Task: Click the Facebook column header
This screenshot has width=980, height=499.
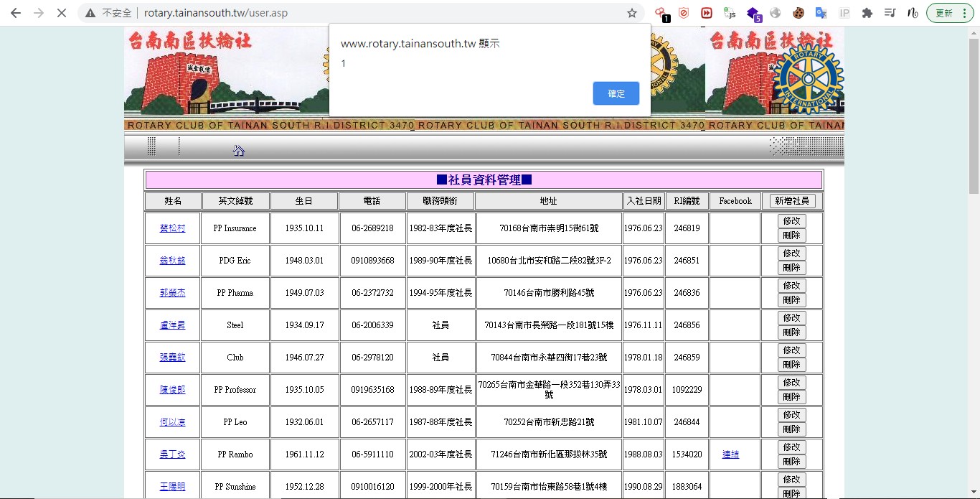Action: click(735, 201)
